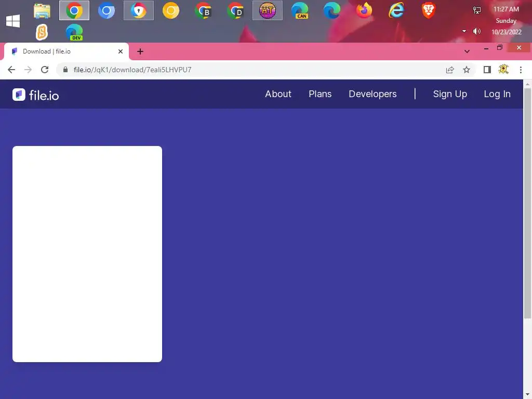Click the scrollbar up arrow
Screen dimensions: 532x399
(x=528, y=84)
